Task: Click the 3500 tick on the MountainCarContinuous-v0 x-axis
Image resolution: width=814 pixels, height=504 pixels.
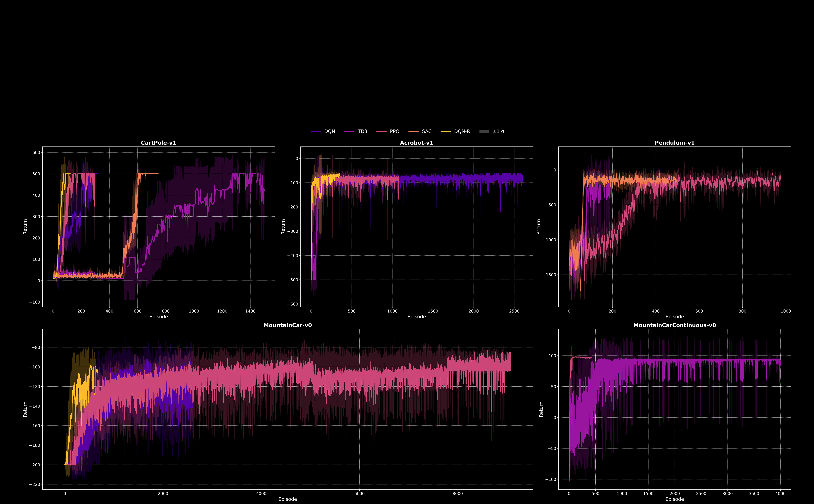Action: pos(754,494)
